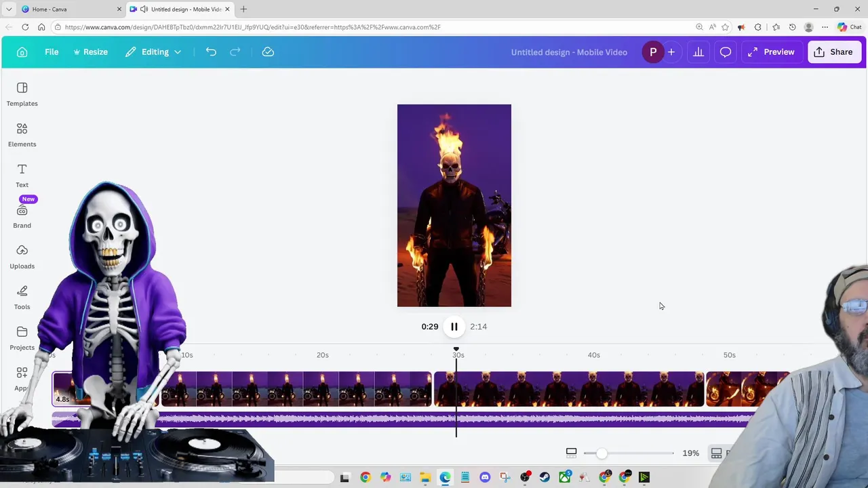Viewport: 868px width, 488px height.
Task: Open Snipping Tool from taskbar
Action: 505,478
